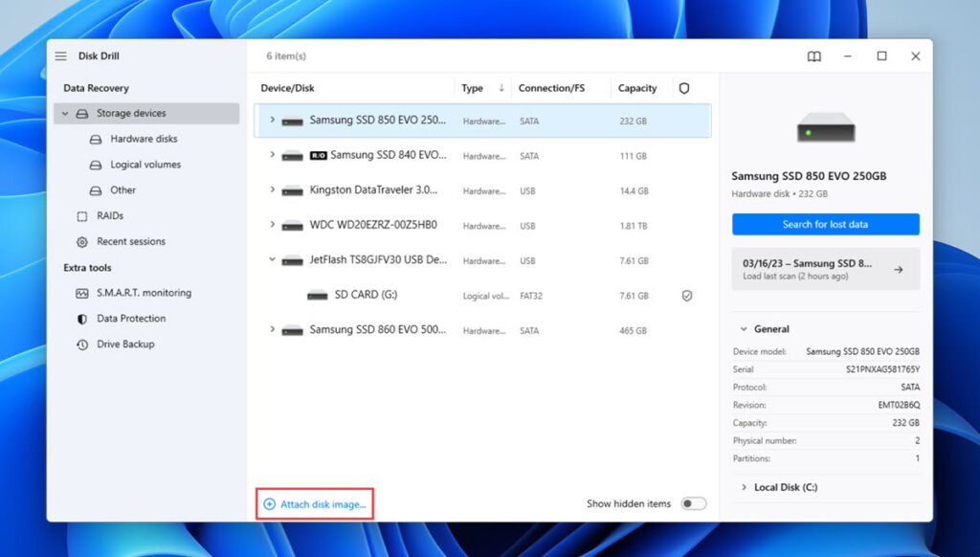Screen dimensions: 980x557
Task: Open the hamburger menu next to Disk Drill
Action: 60,56
